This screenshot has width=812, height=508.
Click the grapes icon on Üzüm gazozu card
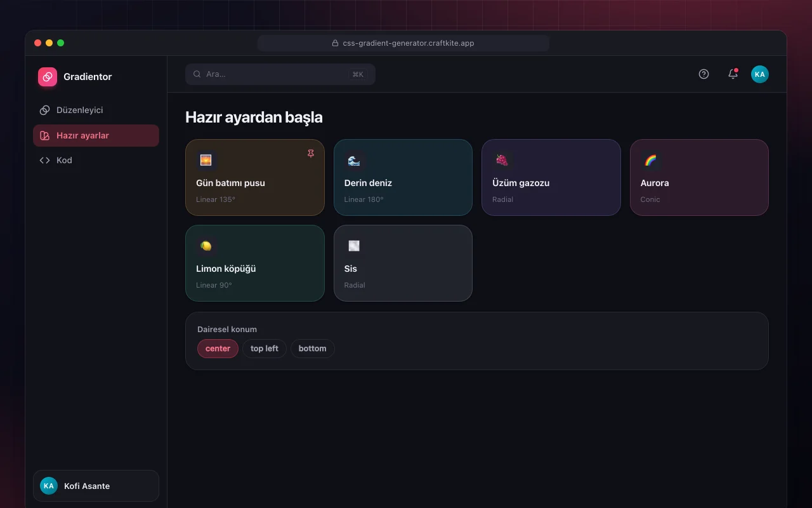(502, 161)
